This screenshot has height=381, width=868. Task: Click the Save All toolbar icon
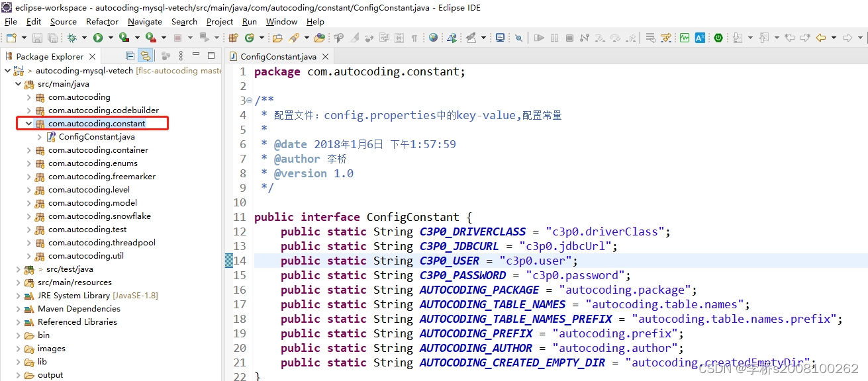tap(52, 37)
